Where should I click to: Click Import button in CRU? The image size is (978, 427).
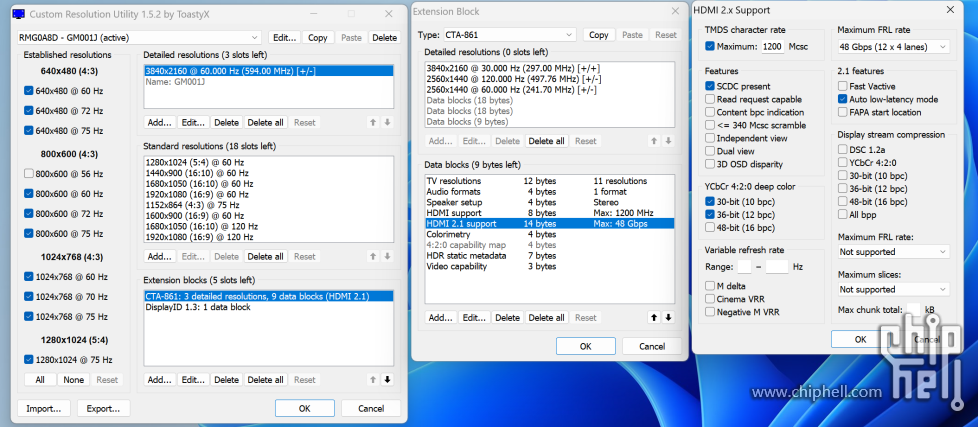[x=44, y=409]
